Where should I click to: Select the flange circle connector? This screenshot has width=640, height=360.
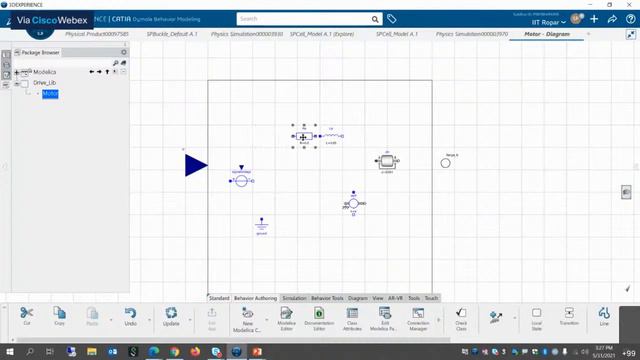click(x=445, y=163)
